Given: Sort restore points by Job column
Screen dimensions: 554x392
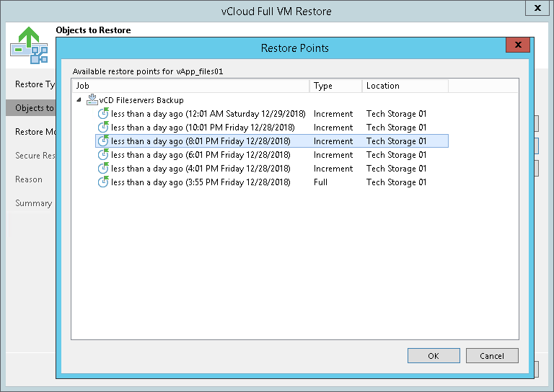Looking at the screenshot, I should pyautogui.click(x=190, y=86).
